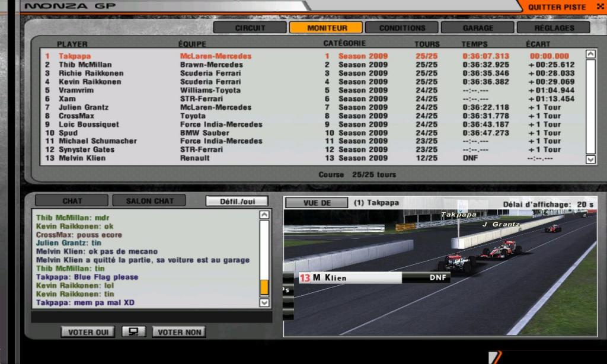This screenshot has height=364, width=607.
Task: Click down arrow of chat scrollbar
Action: (x=264, y=302)
